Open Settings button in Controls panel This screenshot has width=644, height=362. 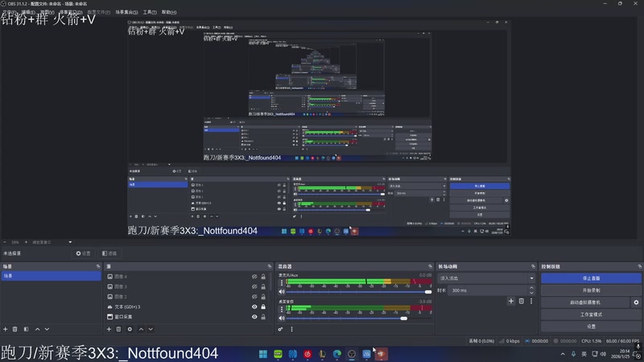(591, 327)
